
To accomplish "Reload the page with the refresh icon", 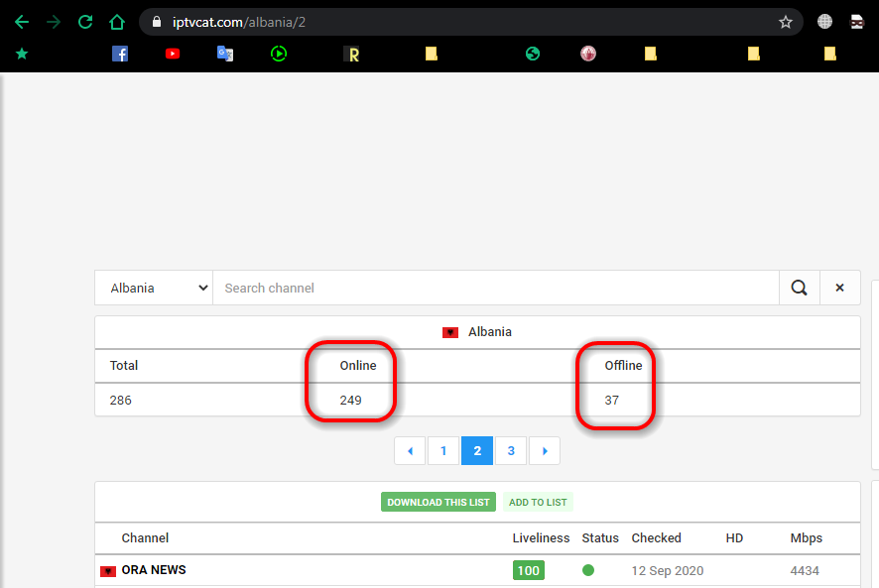I will click(x=85, y=22).
